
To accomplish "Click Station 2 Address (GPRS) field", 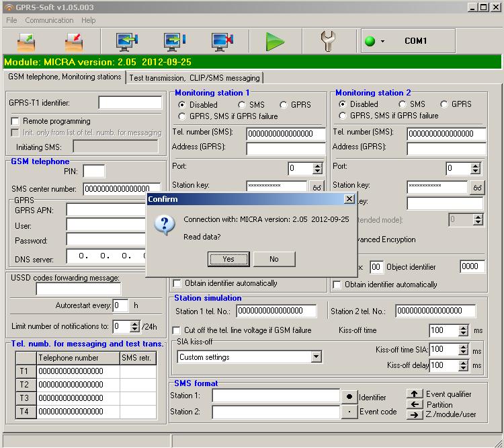I will [x=446, y=149].
